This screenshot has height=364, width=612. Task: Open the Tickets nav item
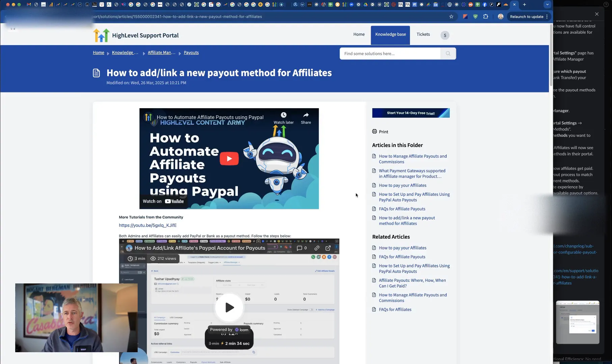(423, 34)
